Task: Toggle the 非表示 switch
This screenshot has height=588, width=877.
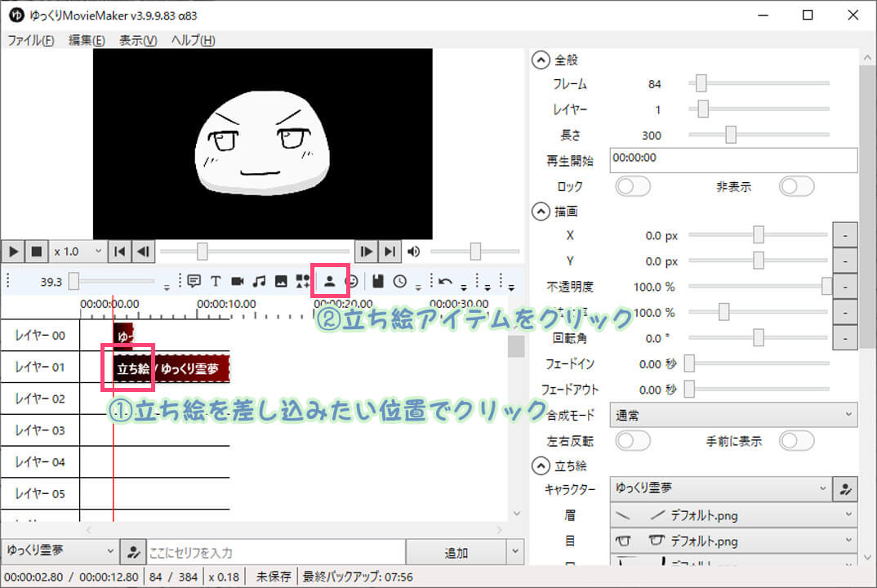Action: [796, 186]
